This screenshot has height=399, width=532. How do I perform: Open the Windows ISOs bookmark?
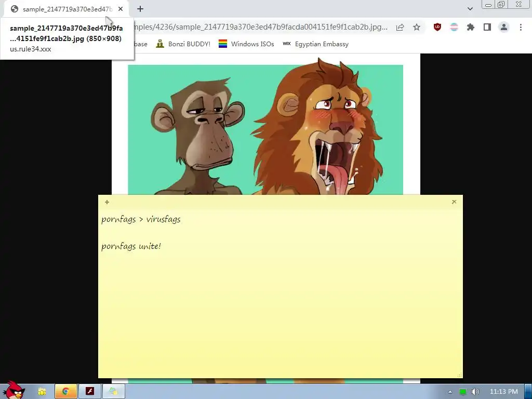point(246,44)
